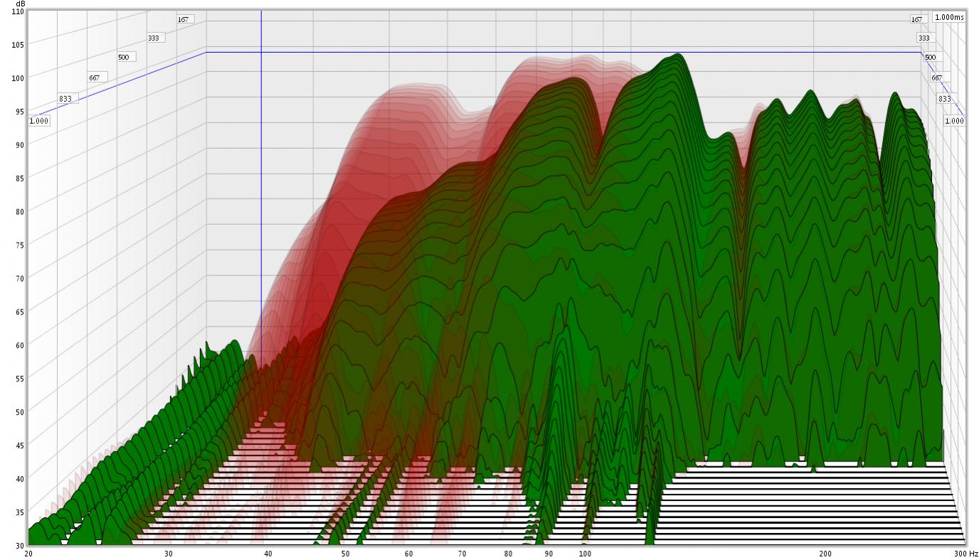
Task: Select the 70 label on the frequency axis
Action: 462,553
